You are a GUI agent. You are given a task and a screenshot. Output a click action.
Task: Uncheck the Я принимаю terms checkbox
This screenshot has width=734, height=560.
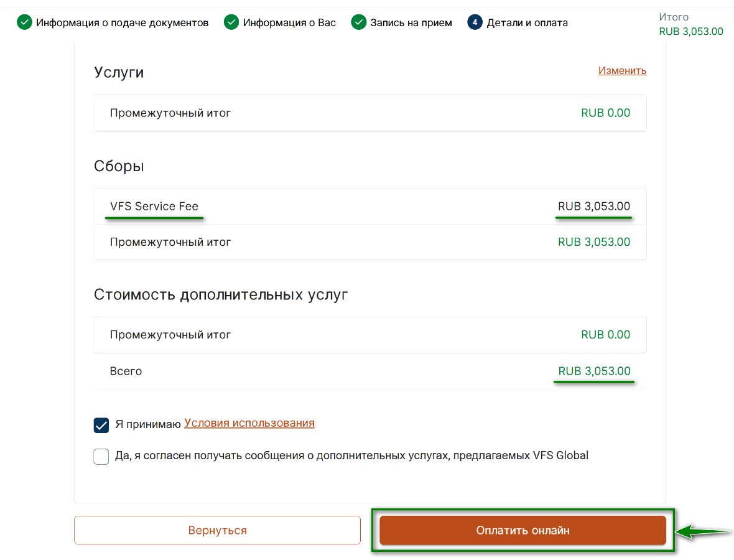(x=101, y=425)
